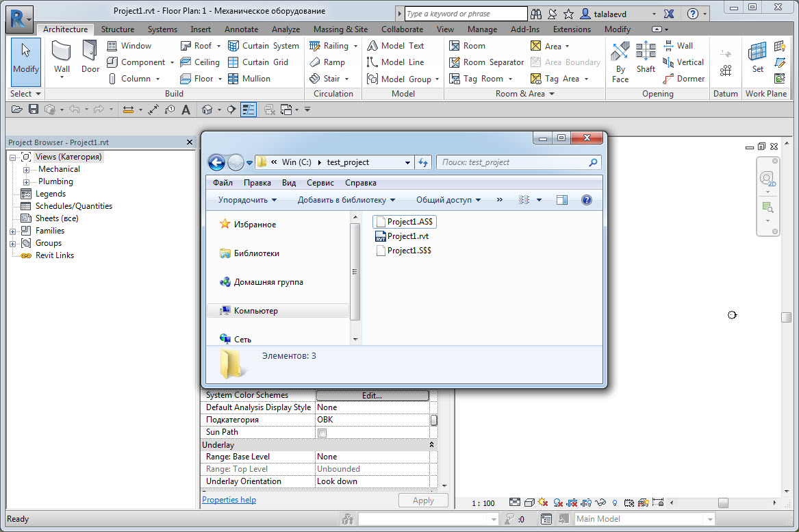Open the Сервис menu in explorer window
Viewport: 799px width, 532px height.
[x=321, y=182]
